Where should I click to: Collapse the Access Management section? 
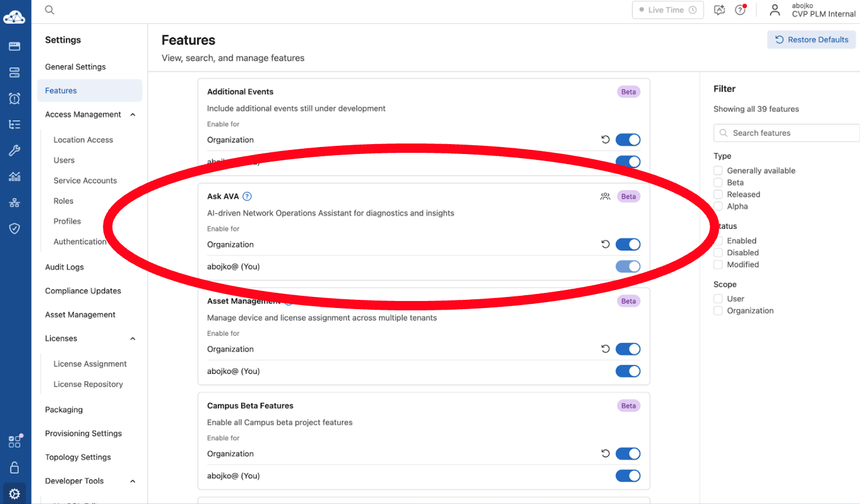pos(133,115)
